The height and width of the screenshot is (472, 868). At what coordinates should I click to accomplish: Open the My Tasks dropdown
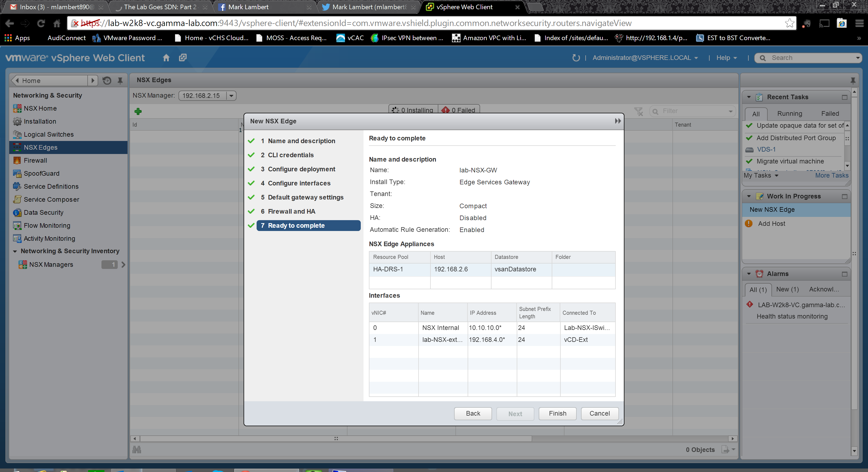pos(761,175)
